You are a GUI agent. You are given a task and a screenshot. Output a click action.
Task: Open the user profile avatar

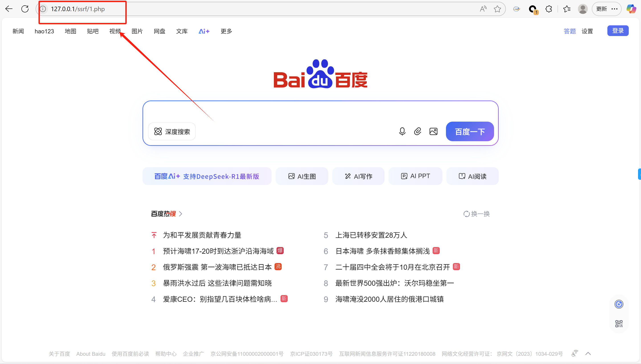point(583,9)
